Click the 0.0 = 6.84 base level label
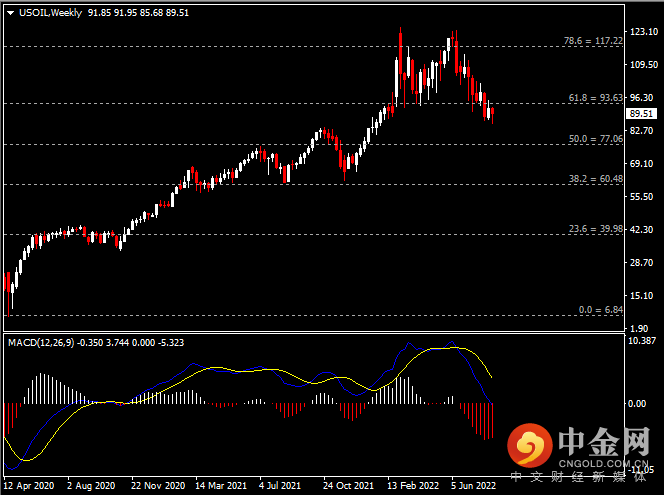Screen dimensions: 664x495 (600, 310)
